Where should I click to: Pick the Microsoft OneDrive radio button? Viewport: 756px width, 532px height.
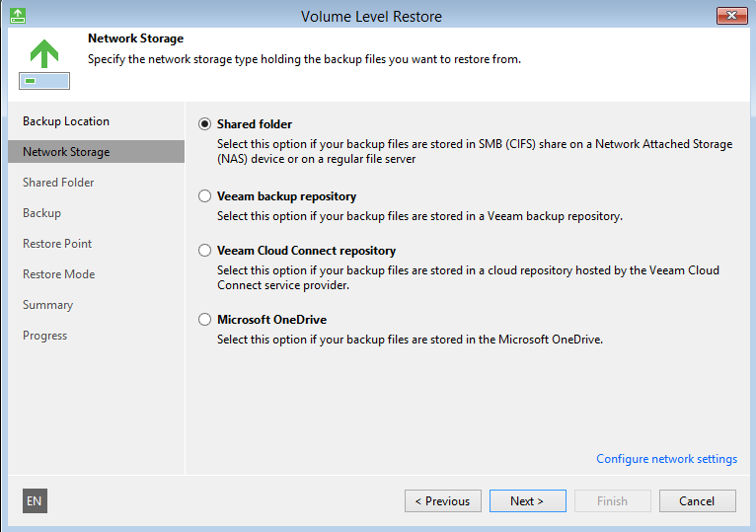pos(205,319)
